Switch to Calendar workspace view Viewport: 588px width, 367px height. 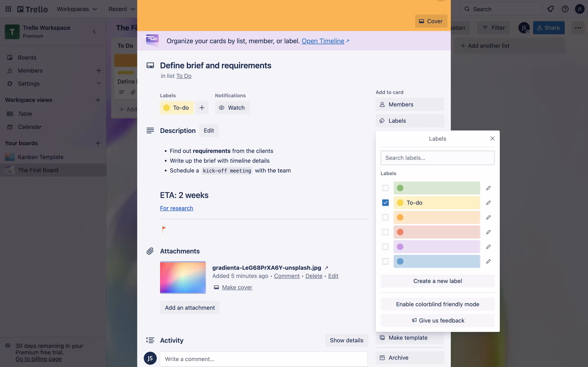point(30,127)
